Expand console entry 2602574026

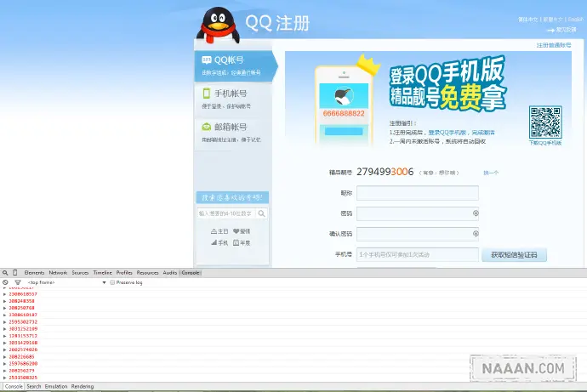tap(4, 349)
